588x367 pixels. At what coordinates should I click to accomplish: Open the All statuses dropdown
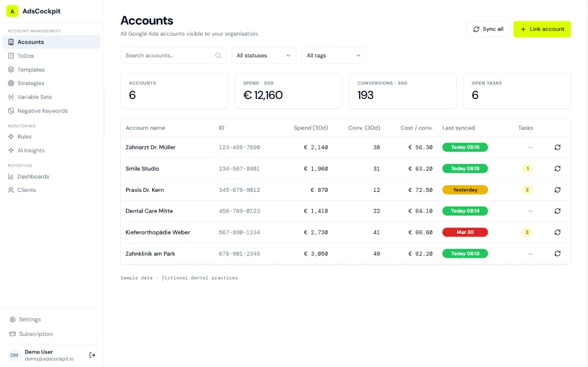pos(264,55)
